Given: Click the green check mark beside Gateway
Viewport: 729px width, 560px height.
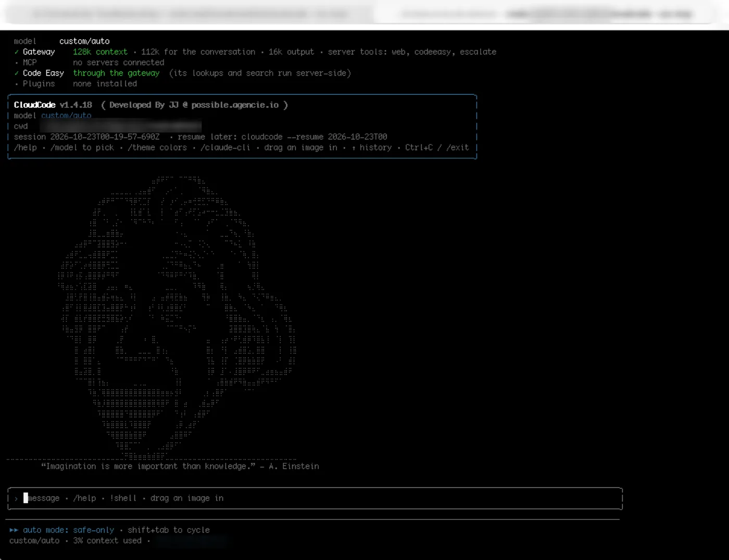Looking at the screenshot, I should click(16, 52).
